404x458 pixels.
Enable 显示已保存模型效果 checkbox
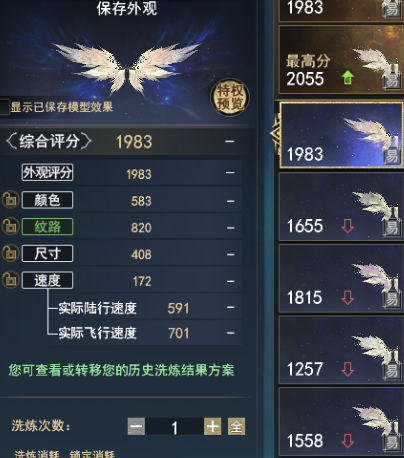click(4, 107)
